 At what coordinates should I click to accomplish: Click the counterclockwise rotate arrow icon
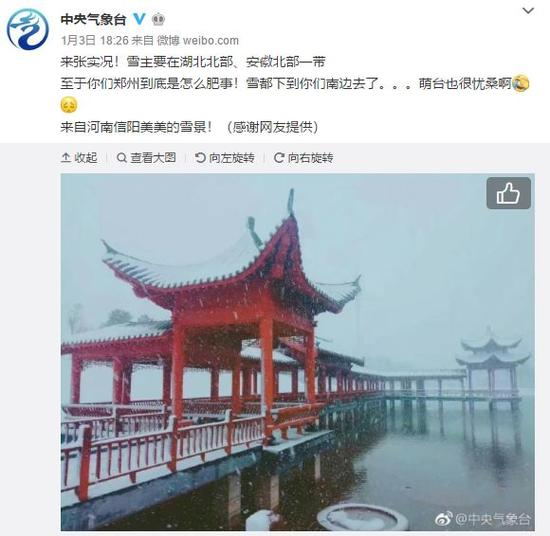click(x=200, y=158)
